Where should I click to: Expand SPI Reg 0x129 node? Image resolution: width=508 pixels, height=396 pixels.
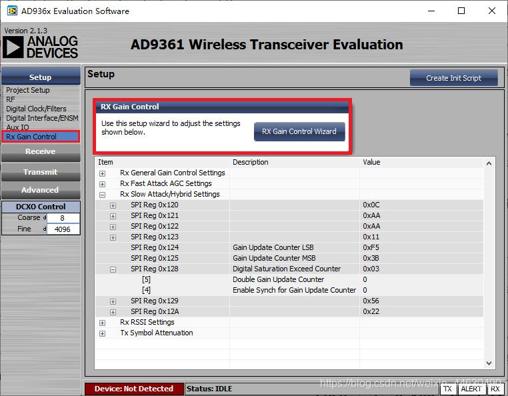pyautogui.click(x=113, y=301)
